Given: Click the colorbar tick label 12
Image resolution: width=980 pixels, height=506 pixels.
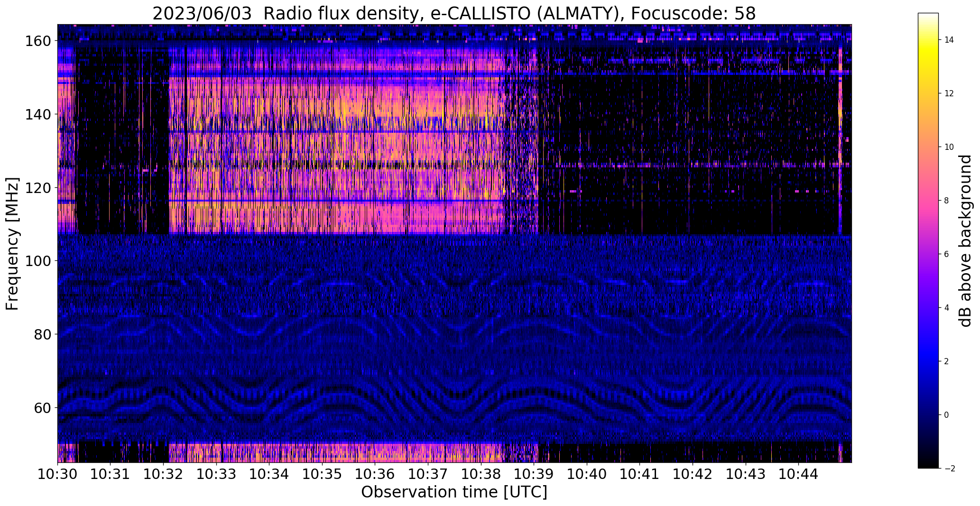Looking at the screenshot, I should (x=949, y=93).
